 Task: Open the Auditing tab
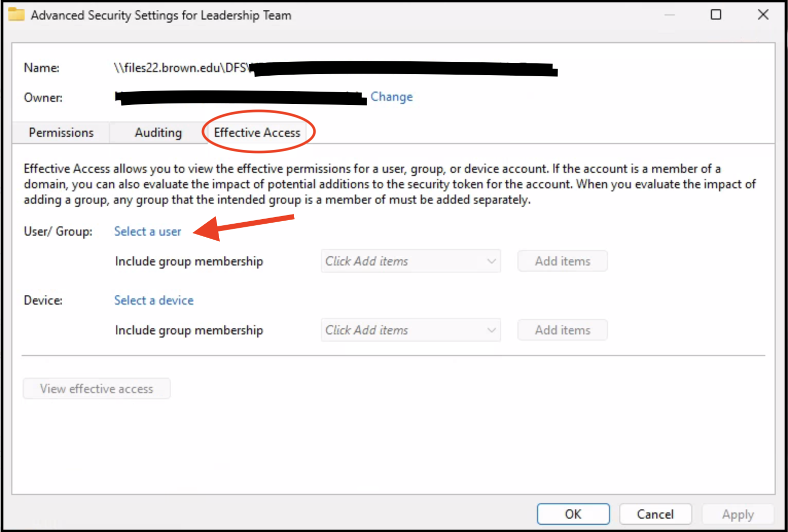158,133
